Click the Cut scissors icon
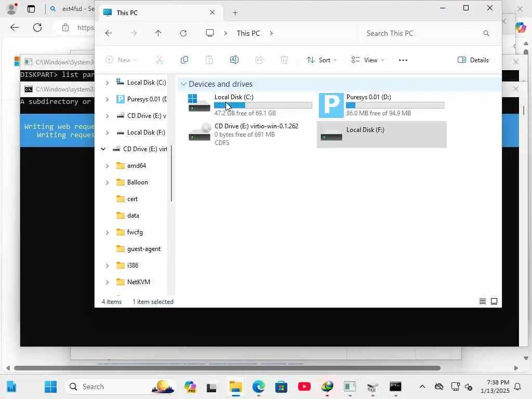532x399 pixels. 159,60
